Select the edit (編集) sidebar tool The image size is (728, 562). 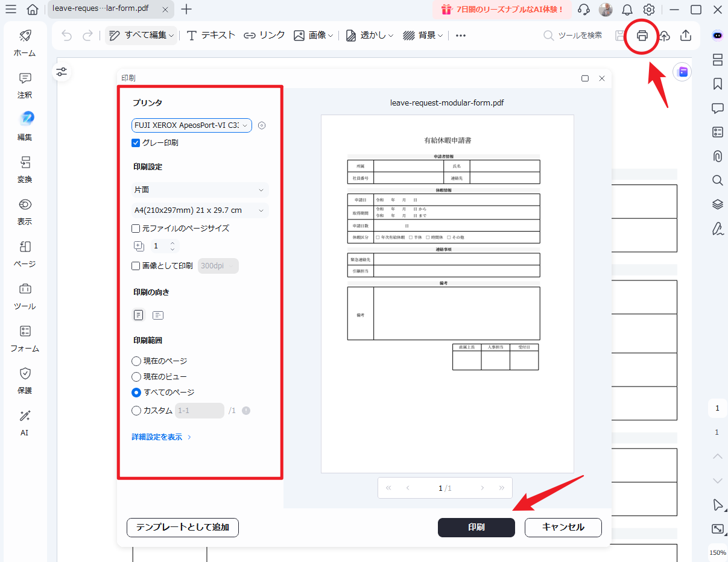(x=25, y=127)
